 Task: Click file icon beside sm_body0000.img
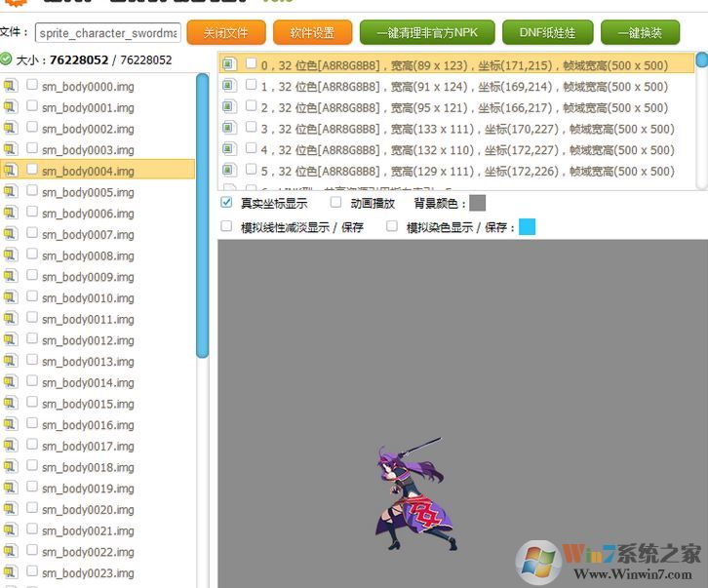(x=11, y=86)
